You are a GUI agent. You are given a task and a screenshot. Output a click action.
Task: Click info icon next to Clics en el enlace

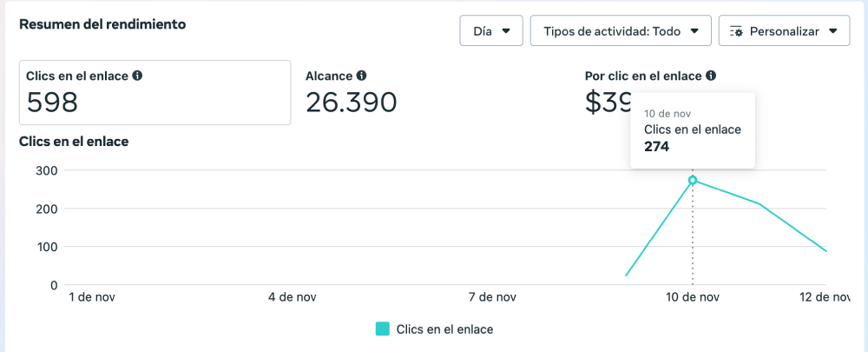click(x=137, y=76)
